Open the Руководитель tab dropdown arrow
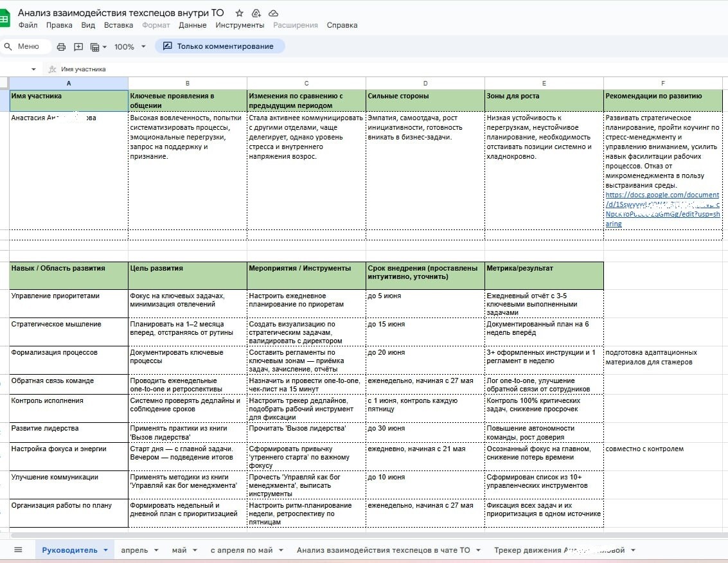The width and height of the screenshot is (728, 563). click(106, 550)
